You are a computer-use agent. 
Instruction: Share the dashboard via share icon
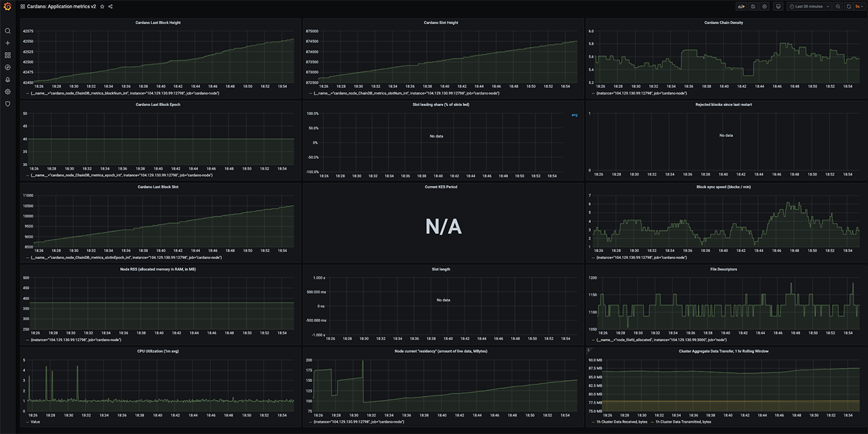(x=111, y=6)
